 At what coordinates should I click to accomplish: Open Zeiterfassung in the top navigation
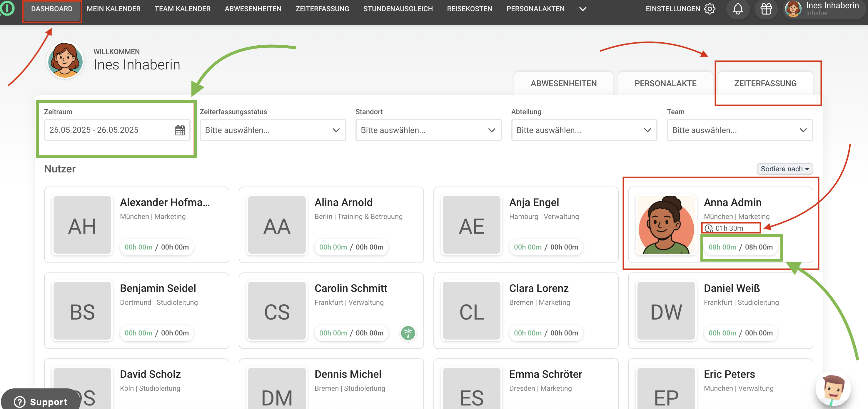322,9
